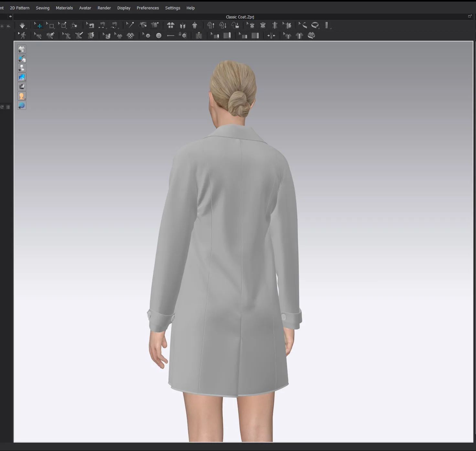Select the Select/Move Button tool

(x=146, y=36)
